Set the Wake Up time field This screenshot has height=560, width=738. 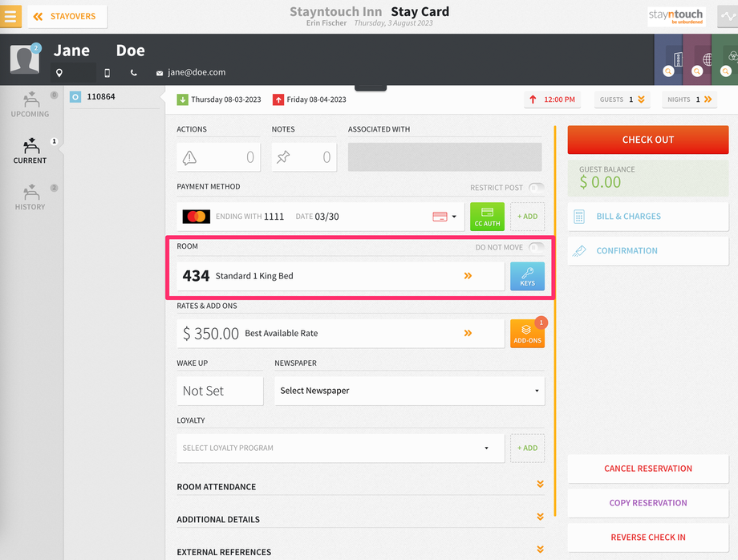coord(220,391)
